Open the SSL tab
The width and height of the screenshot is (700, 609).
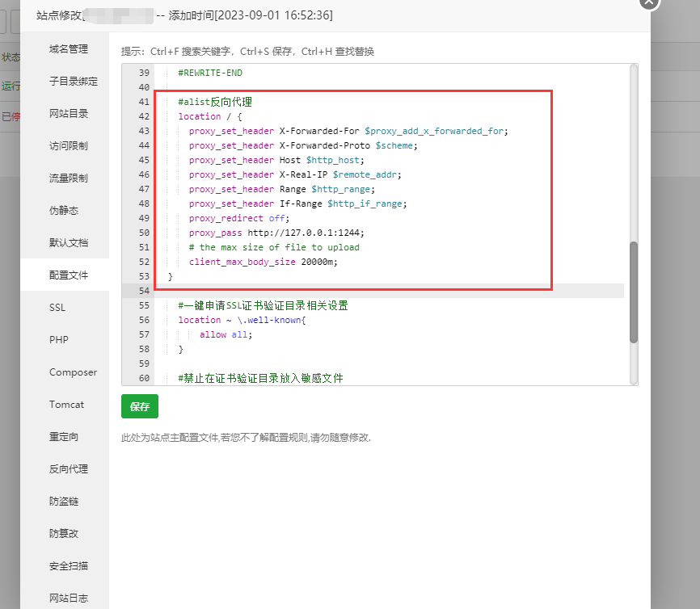pos(57,308)
